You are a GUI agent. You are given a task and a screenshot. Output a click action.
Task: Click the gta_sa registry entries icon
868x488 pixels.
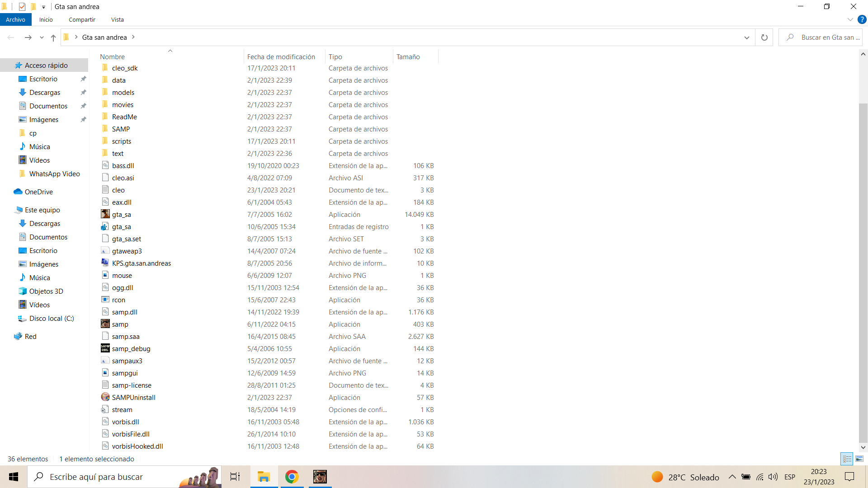(x=105, y=226)
